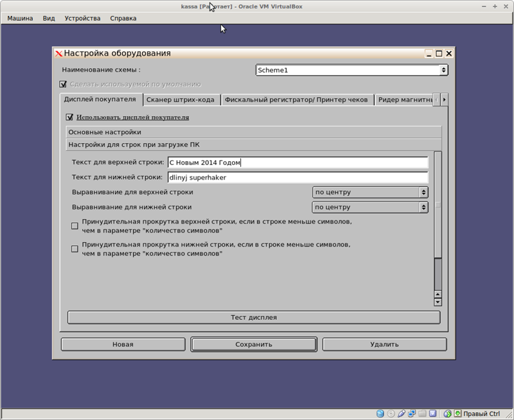Open lower line alignment 'по центру' dropdown
This screenshot has width=514, height=420.
[x=370, y=207]
